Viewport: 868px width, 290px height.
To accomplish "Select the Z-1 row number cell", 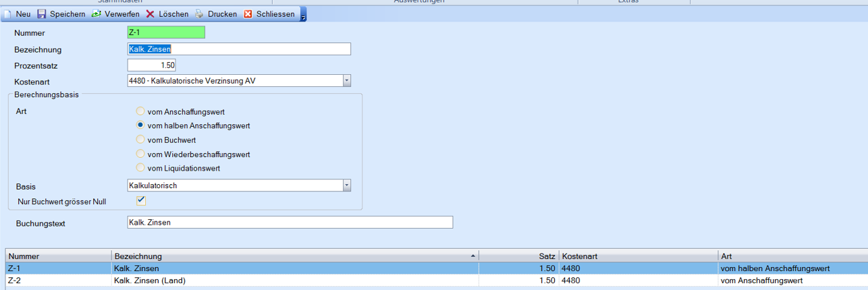I will point(59,268).
